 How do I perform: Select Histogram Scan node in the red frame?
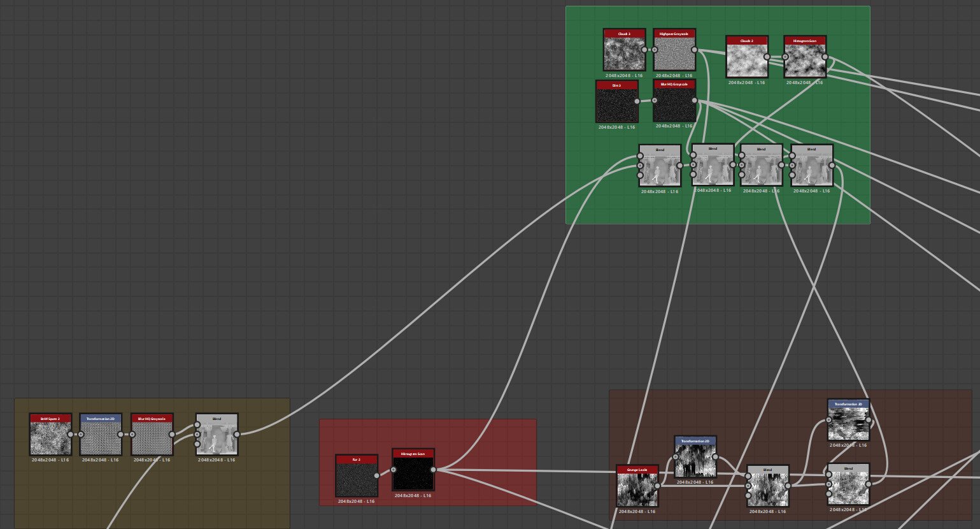tap(413, 470)
